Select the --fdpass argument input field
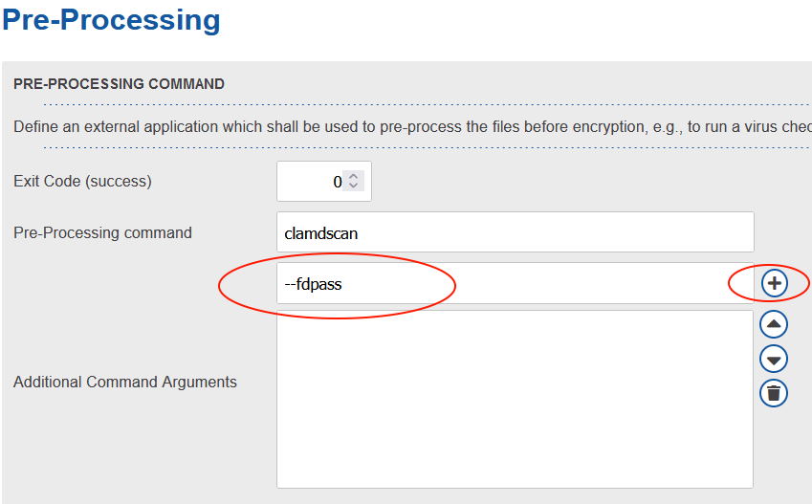 point(516,283)
